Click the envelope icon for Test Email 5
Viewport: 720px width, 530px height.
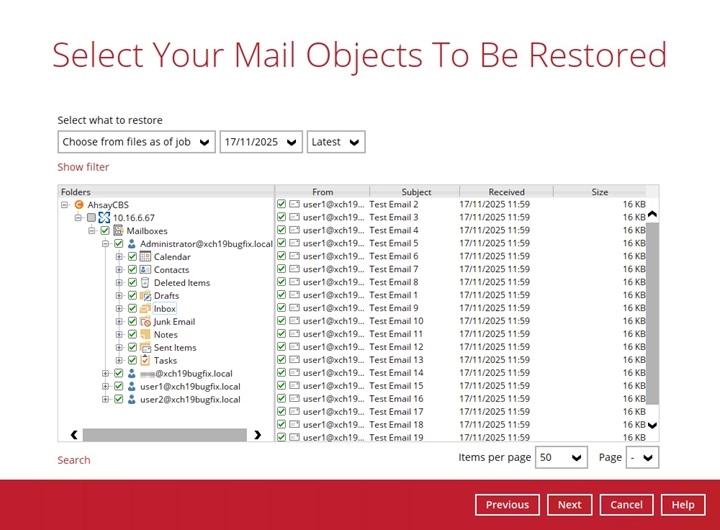point(294,243)
